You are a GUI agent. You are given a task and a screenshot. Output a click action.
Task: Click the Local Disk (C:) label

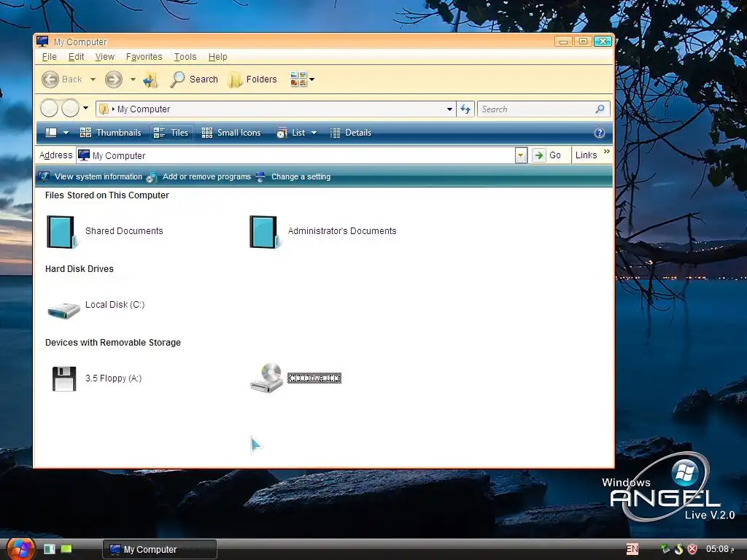pyautogui.click(x=115, y=305)
